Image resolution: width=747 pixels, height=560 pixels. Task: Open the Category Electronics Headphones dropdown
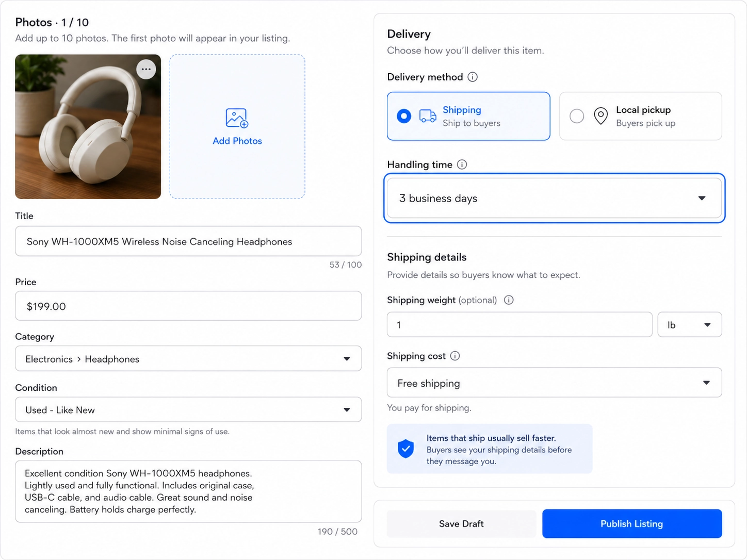[188, 359]
